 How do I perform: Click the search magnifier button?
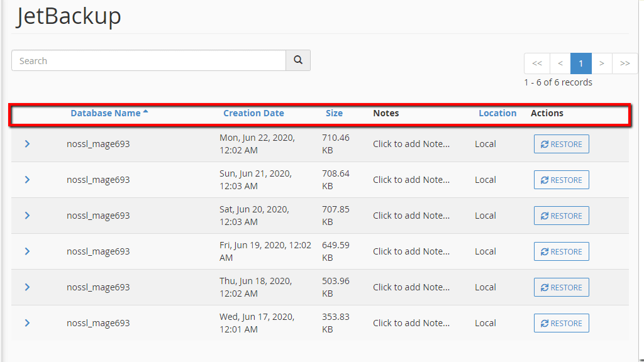(x=297, y=60)
